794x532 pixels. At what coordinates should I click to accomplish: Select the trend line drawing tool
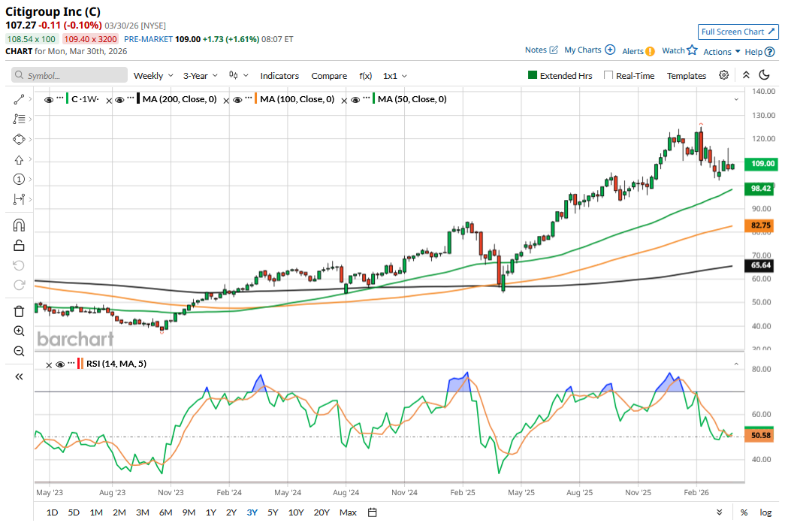click(19, 99)
